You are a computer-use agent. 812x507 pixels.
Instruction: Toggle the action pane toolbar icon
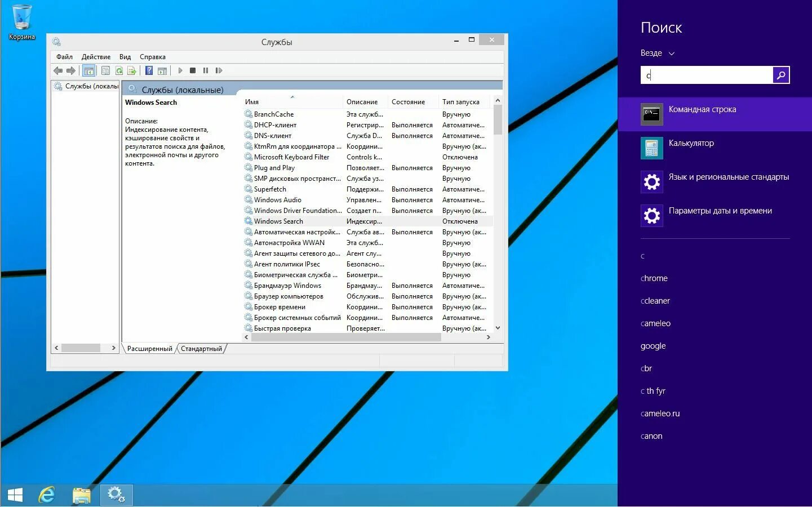click(162, 70)
